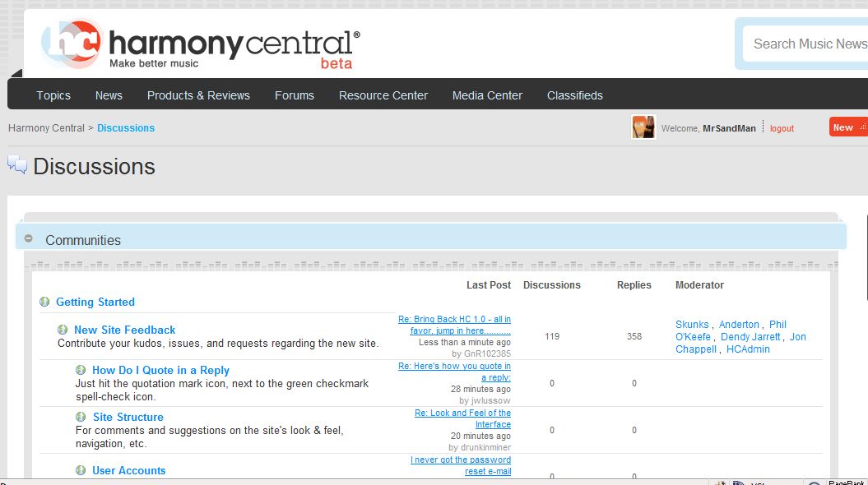Click the red New button
Viewport: 868px width, 485px height.
click(x=848, y=127)
